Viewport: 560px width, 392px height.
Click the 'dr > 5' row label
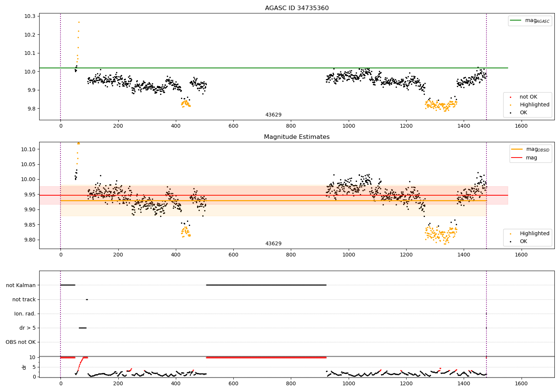pos(28,328)
